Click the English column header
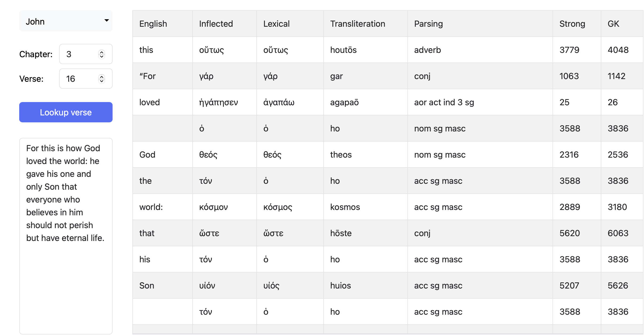644x335 pixels. coord(153,24)
